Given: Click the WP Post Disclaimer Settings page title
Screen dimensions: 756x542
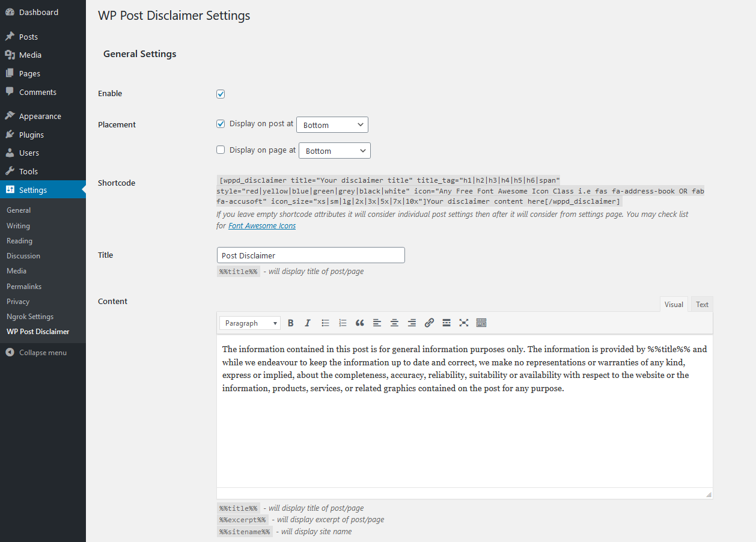Looking at the screenshot, I should pos(174,16).
